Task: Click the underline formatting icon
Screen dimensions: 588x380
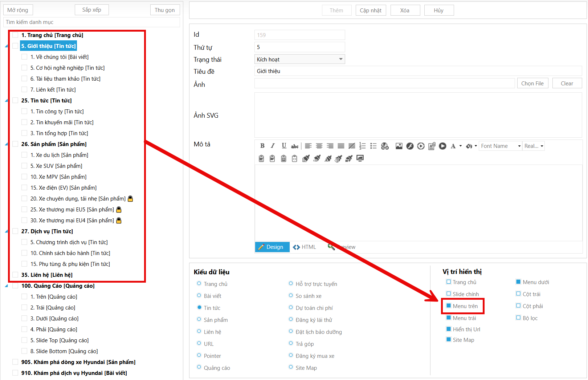Action: click(x=284, y=146)
